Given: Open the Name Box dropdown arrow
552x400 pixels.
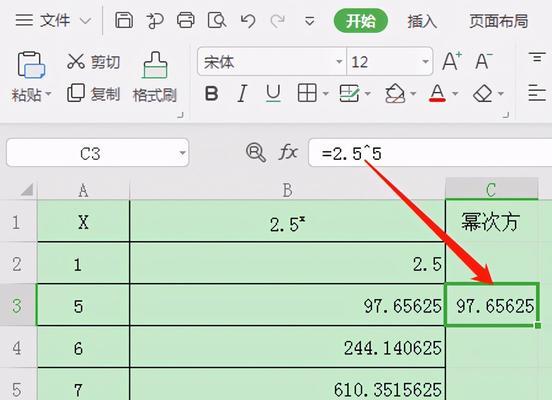Looking at the screenshot, I should [x=182, y=153].
